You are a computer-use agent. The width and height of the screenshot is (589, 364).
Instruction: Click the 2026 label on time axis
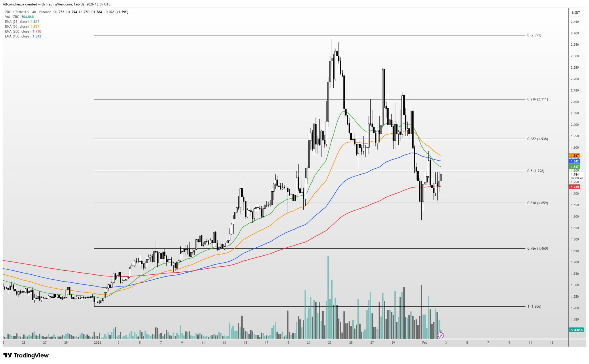(x=97, y=343)
